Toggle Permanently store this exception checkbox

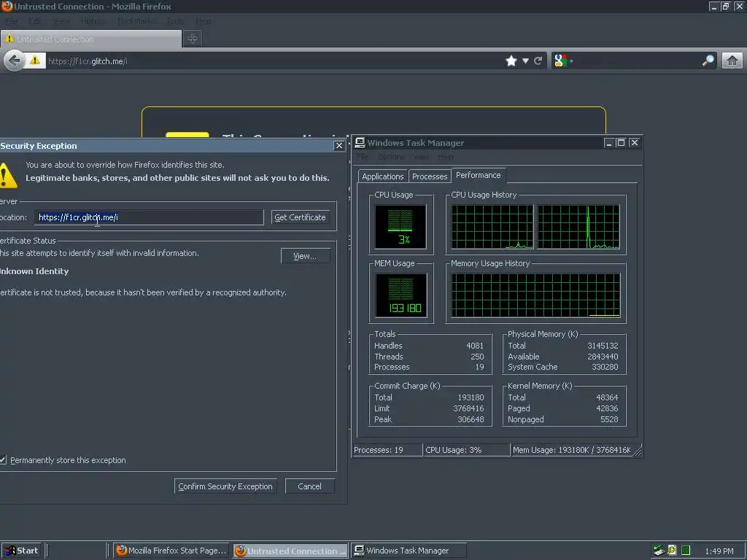coord(3,460)
